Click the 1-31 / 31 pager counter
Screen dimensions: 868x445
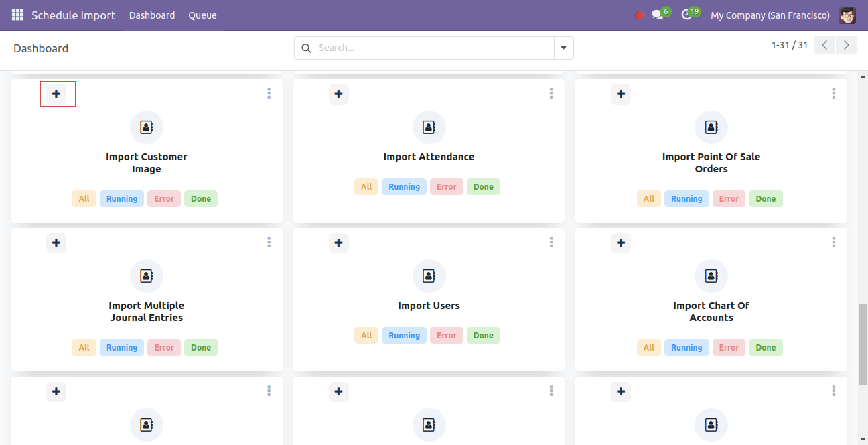click(790, 45)
